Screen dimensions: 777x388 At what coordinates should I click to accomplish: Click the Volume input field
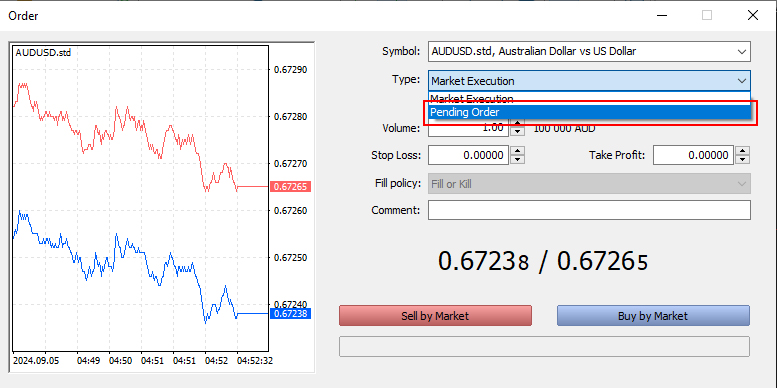click(469, 128)
